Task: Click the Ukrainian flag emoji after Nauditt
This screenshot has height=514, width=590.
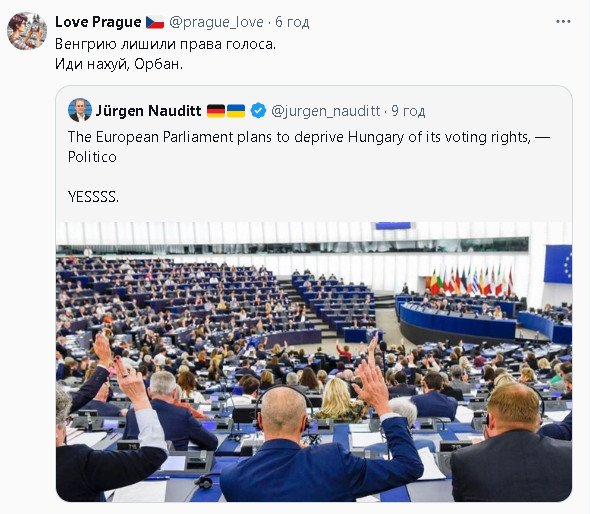Action: [x=236, y=111]
